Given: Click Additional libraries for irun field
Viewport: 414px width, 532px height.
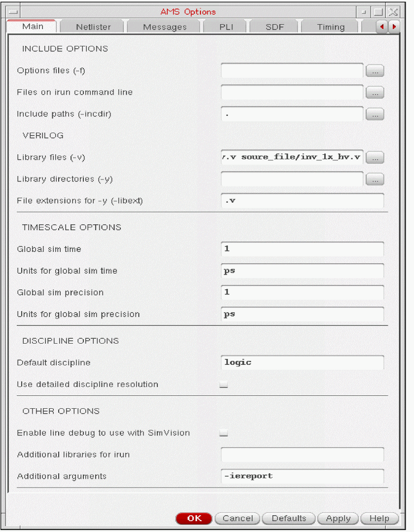Looking at the screenshot, I should tap(302, 455).
